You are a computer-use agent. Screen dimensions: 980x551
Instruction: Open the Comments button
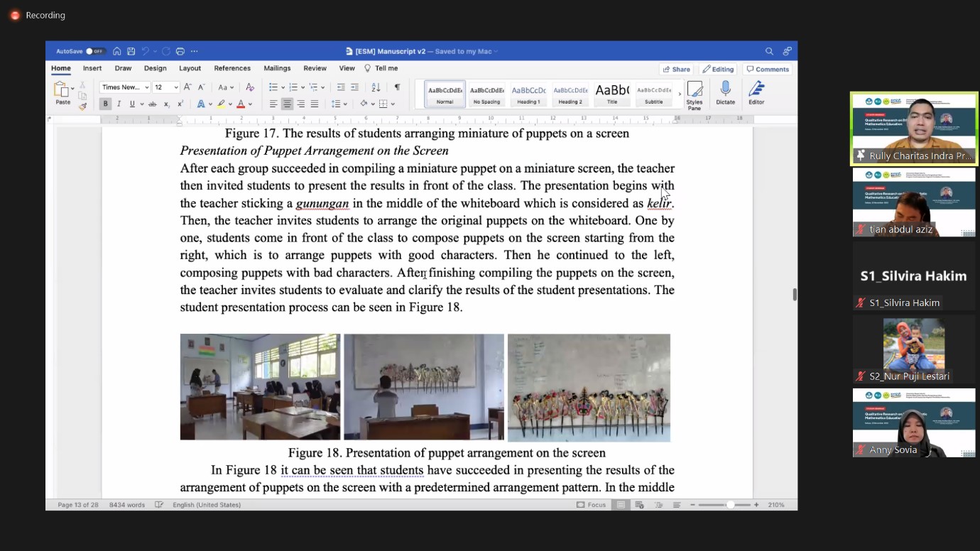(x=768, y=69)
